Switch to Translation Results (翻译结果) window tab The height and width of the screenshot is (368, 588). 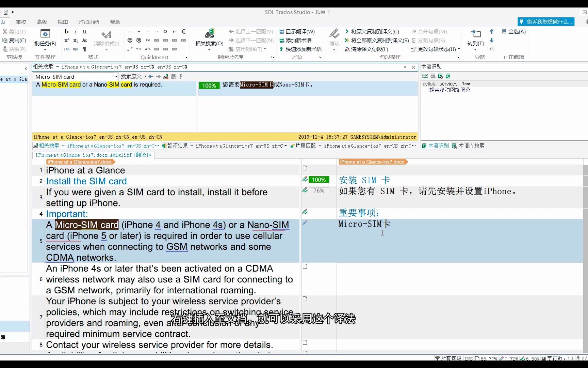pos(225,146)
